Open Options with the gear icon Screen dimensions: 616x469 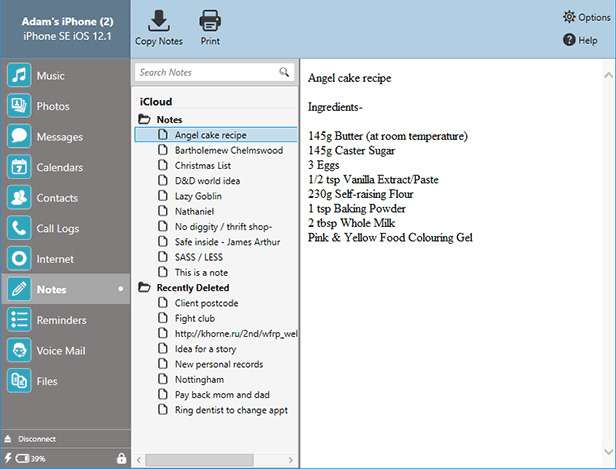pos(570,17)
